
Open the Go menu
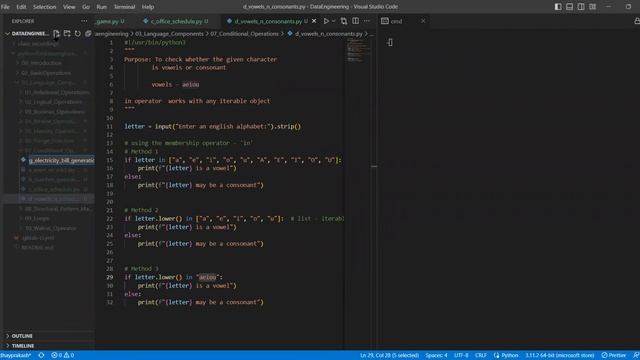(x=86, y=7)
